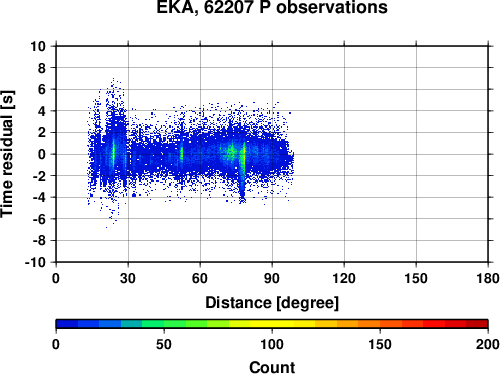
Task: Click the x-axis tick label '90'
Action: click(x=272, y=278)
